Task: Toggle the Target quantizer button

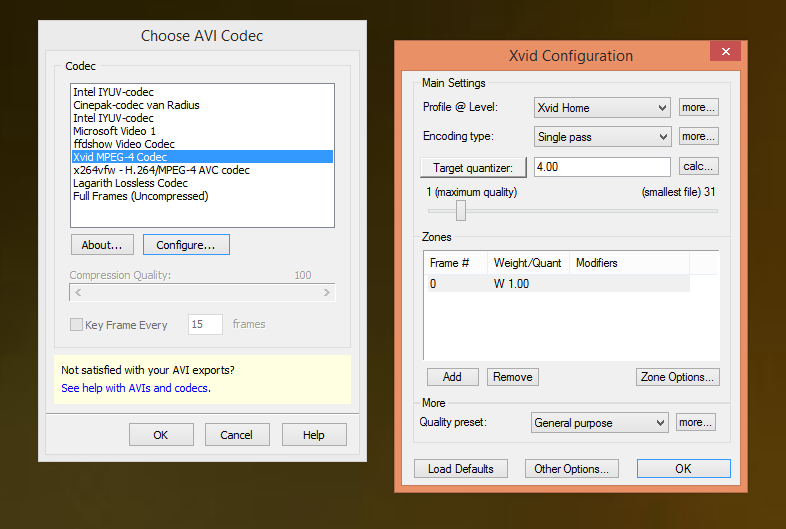Action: click(x=473, y=167)
